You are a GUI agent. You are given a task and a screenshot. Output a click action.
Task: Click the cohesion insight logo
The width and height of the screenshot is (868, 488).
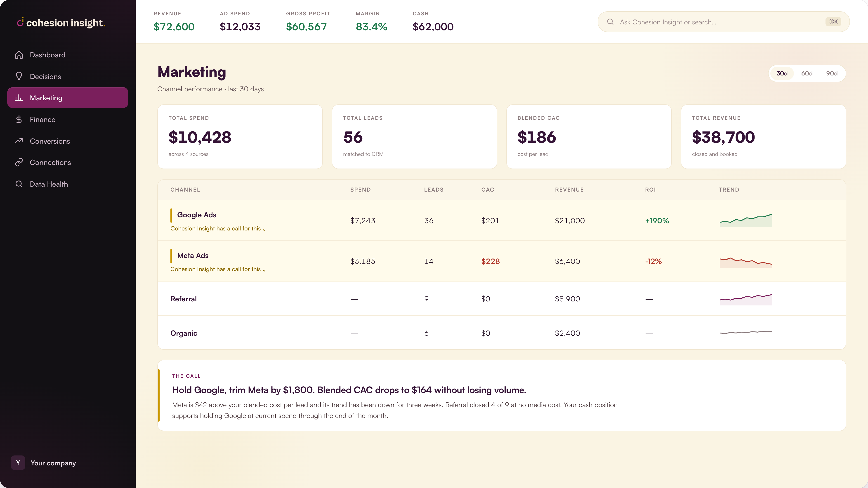61,23
